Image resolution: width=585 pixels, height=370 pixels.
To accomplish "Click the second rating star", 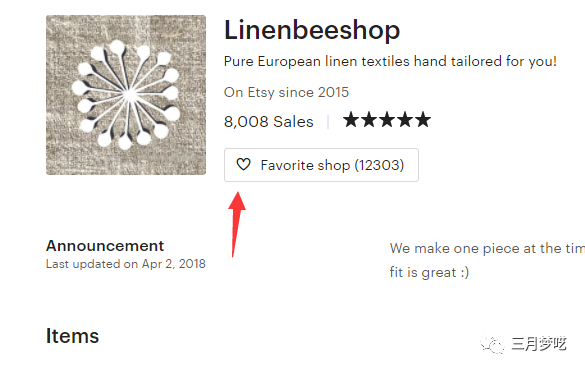I will 369,120.
